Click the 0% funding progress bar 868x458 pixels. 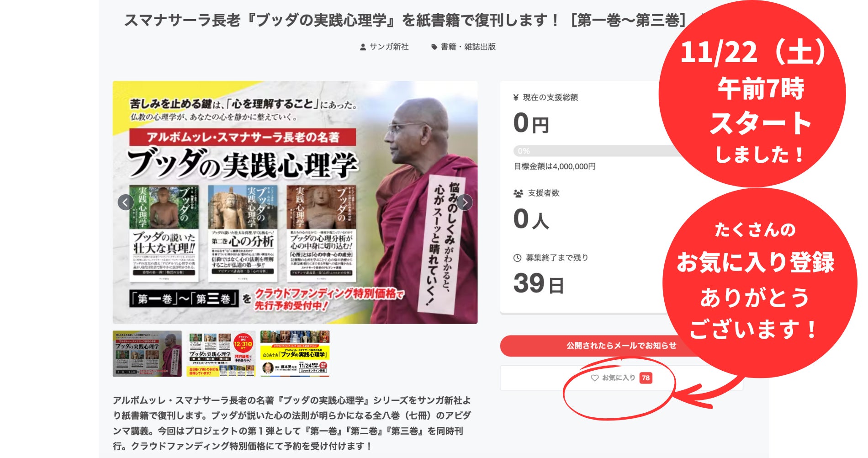(x=594, y=151)
